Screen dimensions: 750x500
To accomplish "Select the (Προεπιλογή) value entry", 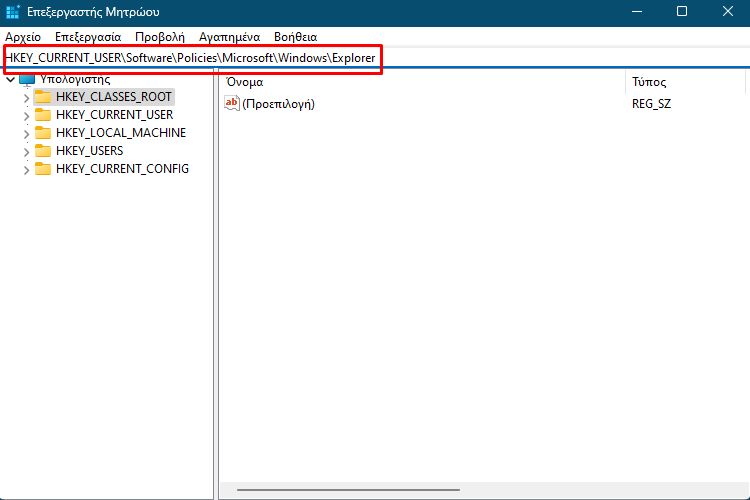I will pyautogui.click(x=278, y=104).
